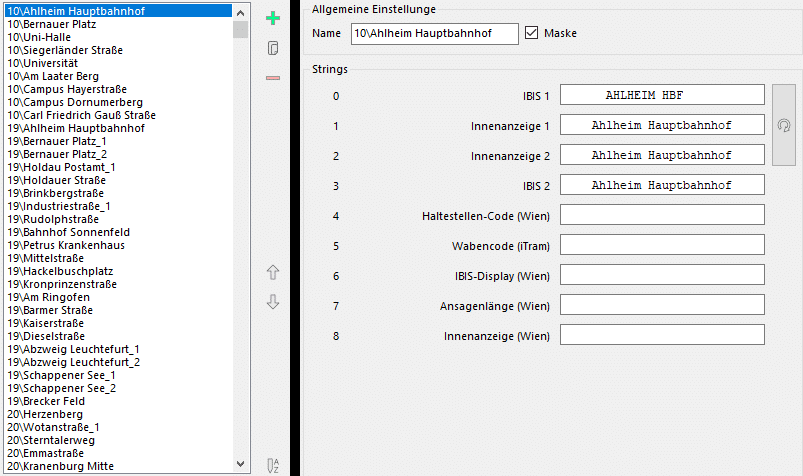The height and width of the screenshot is (476, 803).
Task: Sort the list alphabetically with A-Z icon
Action: pyautogui.click(x=273, y=464)
